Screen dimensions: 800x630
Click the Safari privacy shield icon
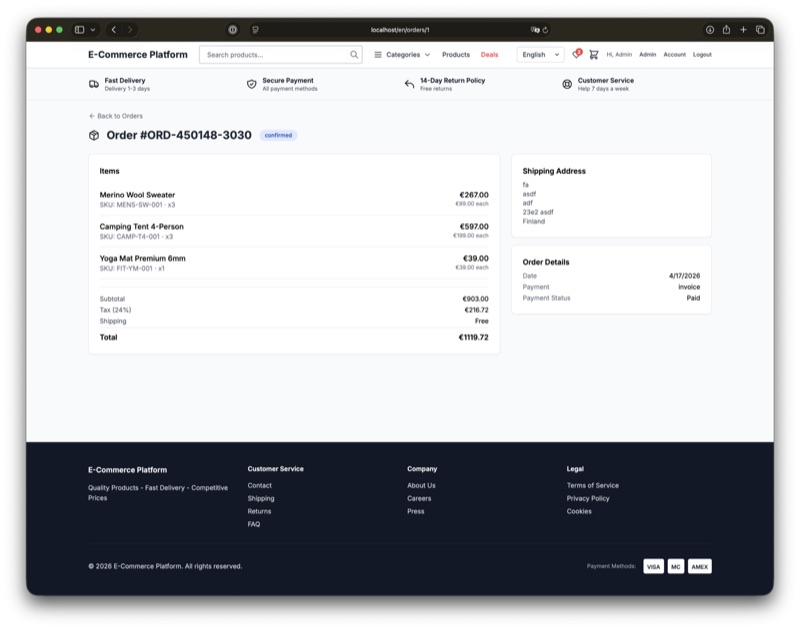coord(233,30)
